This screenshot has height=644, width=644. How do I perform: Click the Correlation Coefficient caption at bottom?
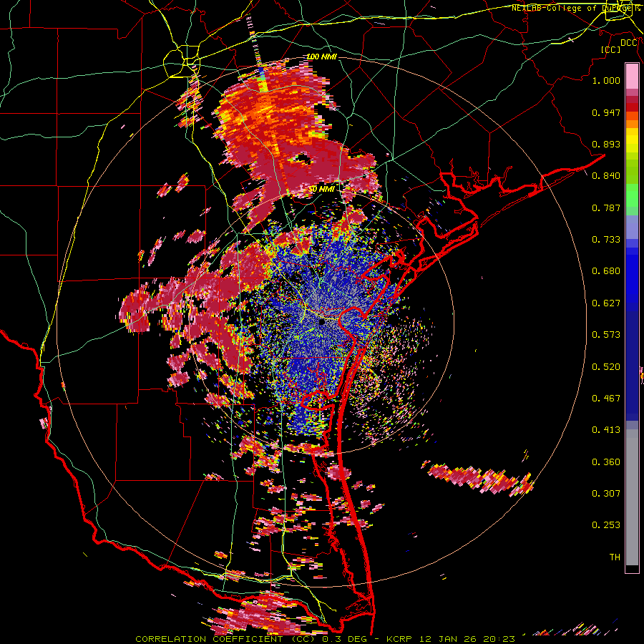click(x=325, y=639)
